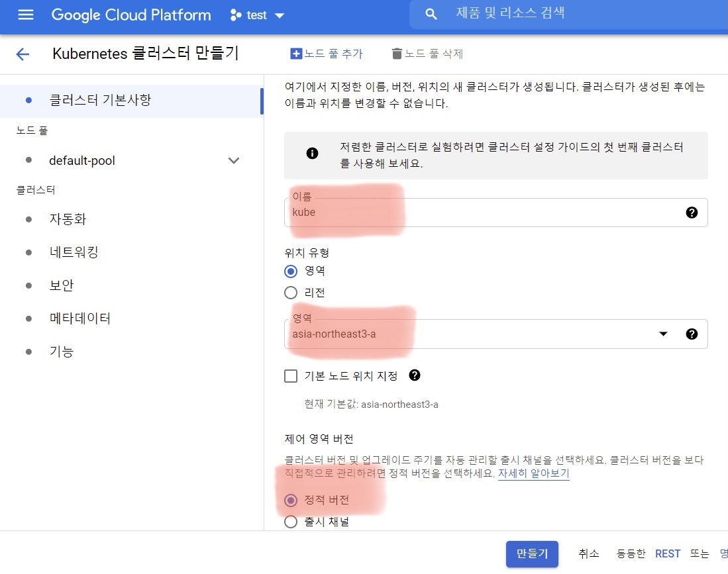Open the REST equivalent link

(668, 553)
